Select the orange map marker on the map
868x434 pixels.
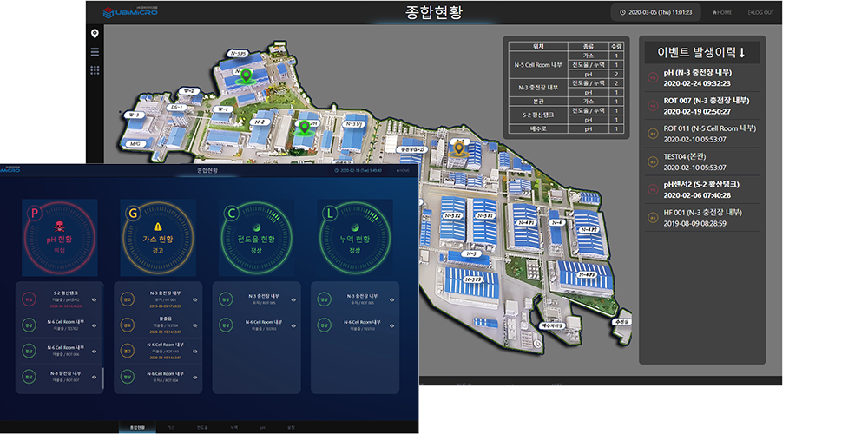pyautogui.click(x=459, y=148)
